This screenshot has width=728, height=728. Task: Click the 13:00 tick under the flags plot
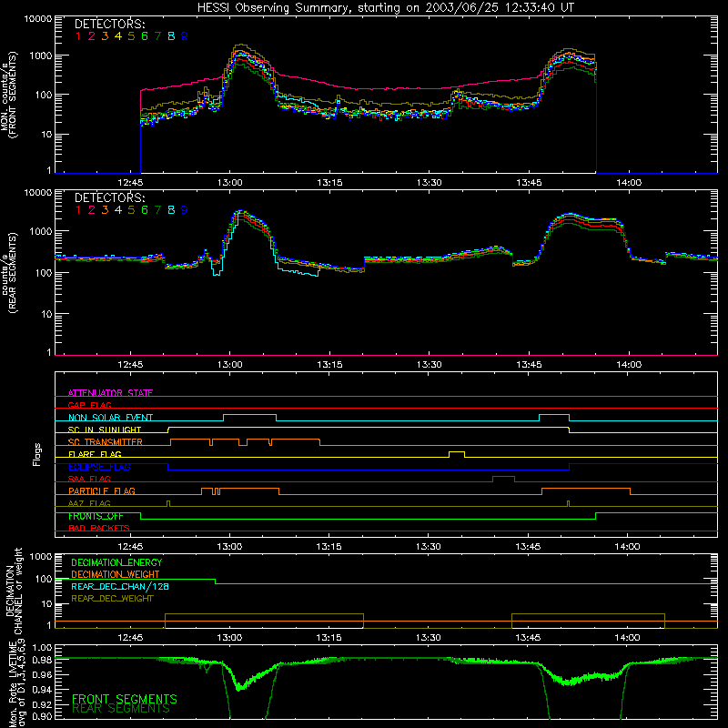pos(229,547)
